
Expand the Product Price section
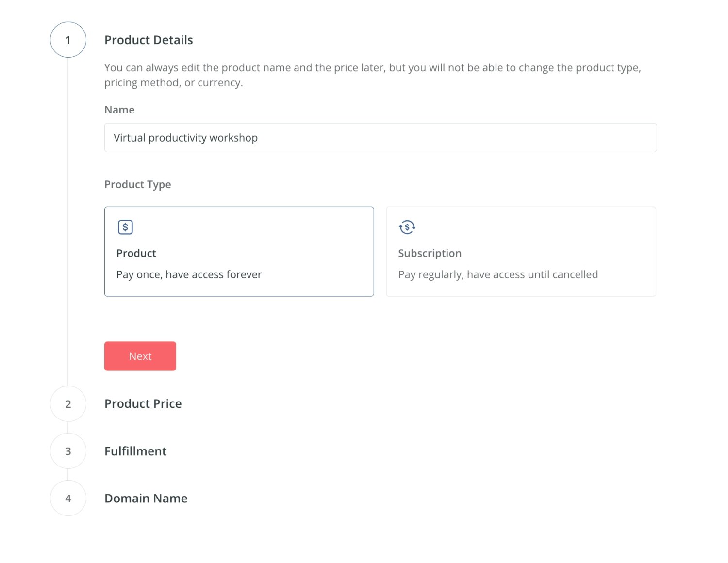[x=143, y=403]
